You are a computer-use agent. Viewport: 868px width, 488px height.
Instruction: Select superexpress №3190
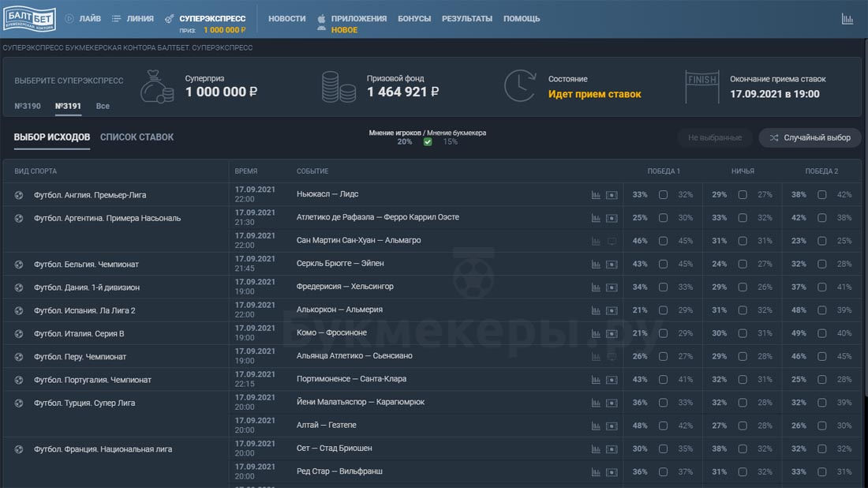(28, 106)
